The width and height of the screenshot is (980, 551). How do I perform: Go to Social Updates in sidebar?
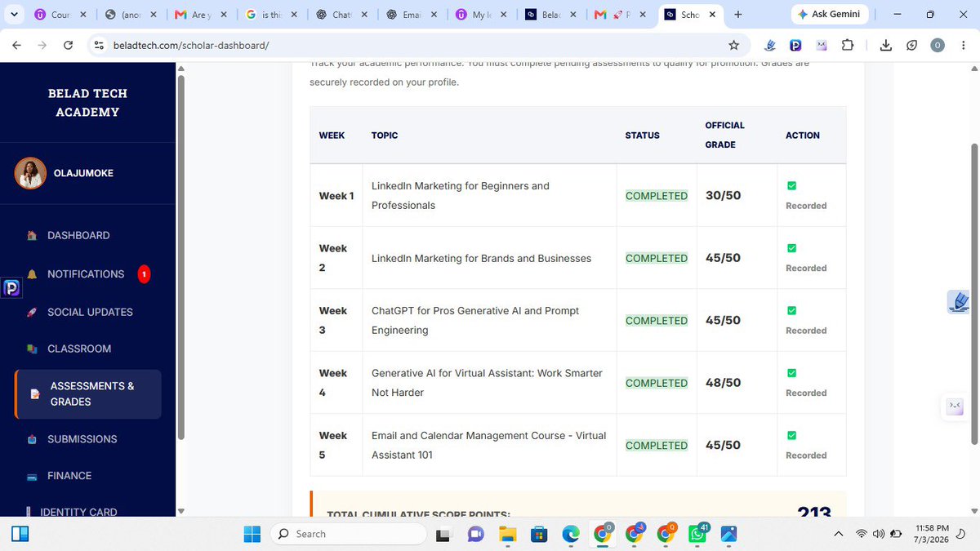pos(90,312)
